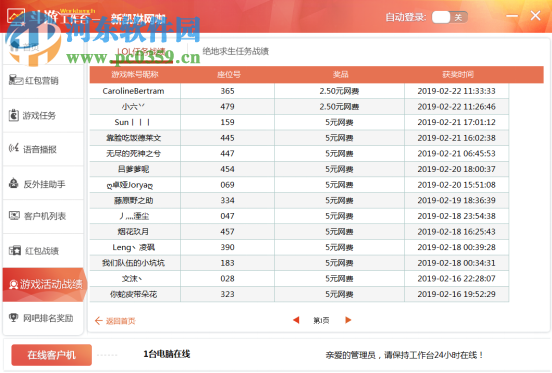Click timestamp 2019-02-16 19:52:29
The height and width of the screenshot is (373, 552).
pos(456,294)
